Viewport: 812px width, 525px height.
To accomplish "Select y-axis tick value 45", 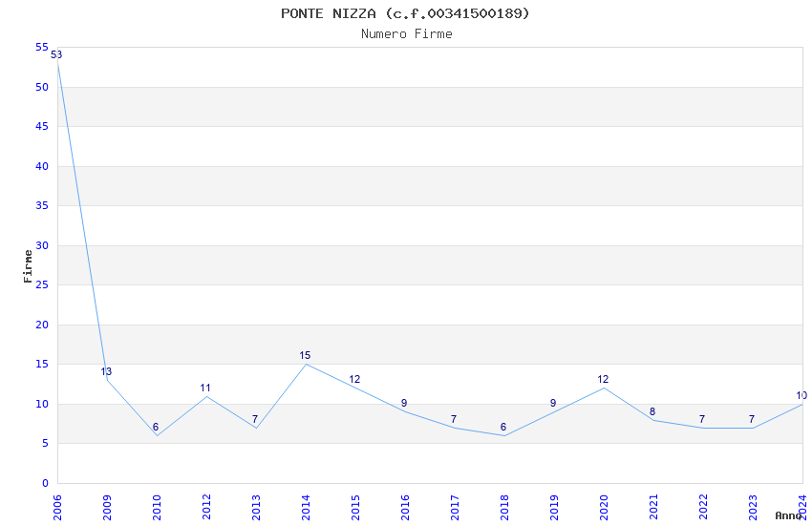I will coord(42,126).
